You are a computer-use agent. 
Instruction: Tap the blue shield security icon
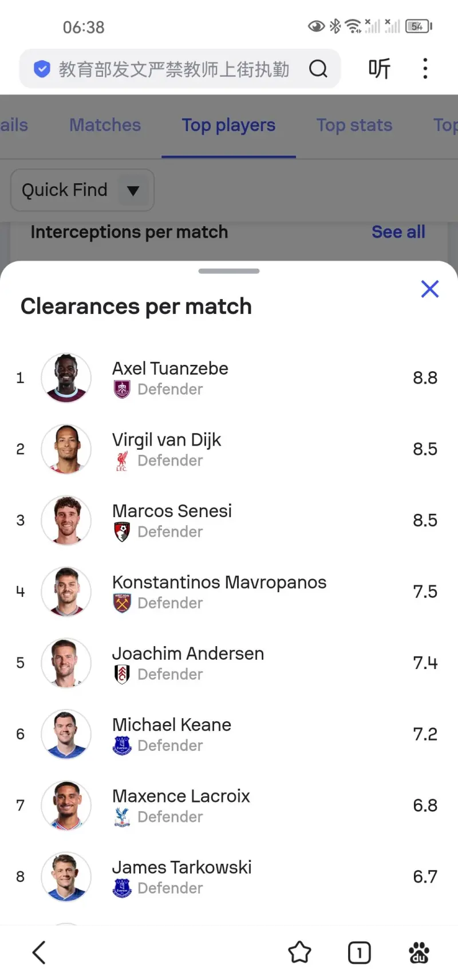click(42, 69)
